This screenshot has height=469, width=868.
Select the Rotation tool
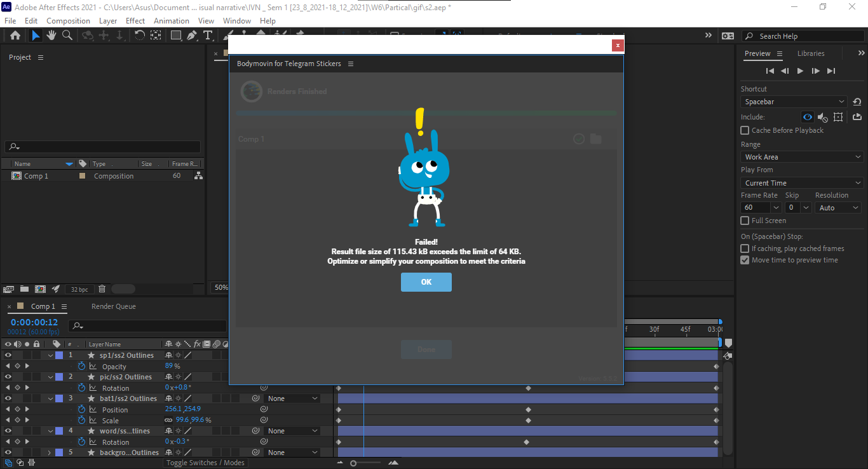tap(140, 36)
